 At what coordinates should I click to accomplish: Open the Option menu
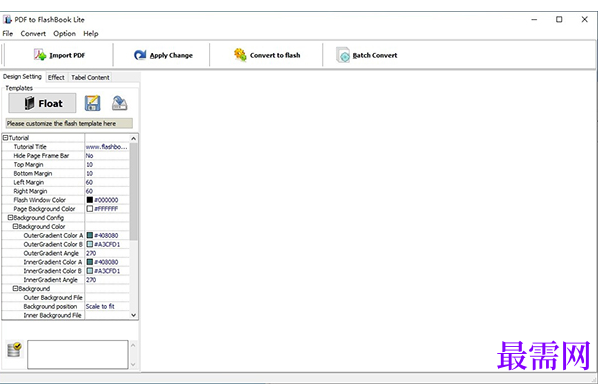pyautogui.click(x=64, y=34)
